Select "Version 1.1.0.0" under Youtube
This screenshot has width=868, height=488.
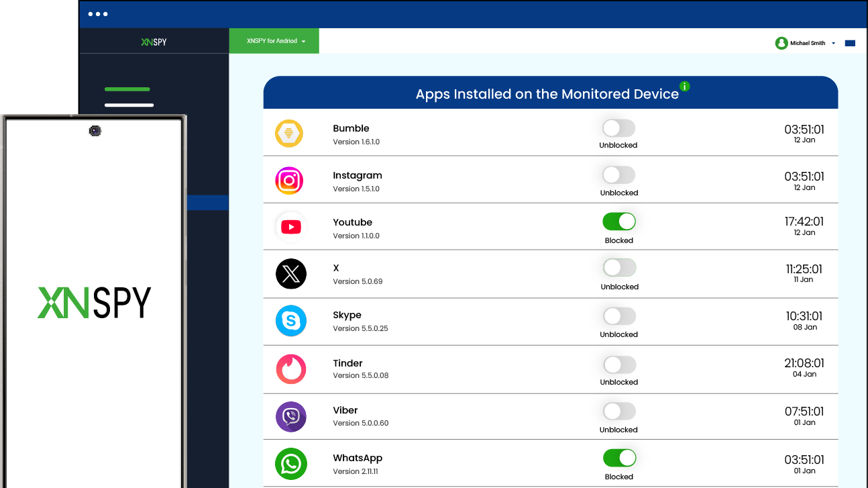tap(356, 236)
